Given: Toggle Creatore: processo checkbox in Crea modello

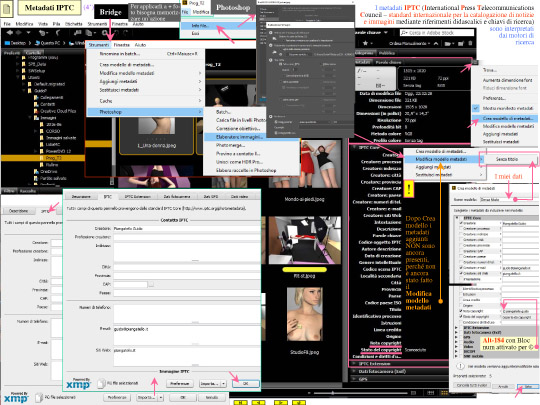Looking at the screenshot, I should 461,229.
